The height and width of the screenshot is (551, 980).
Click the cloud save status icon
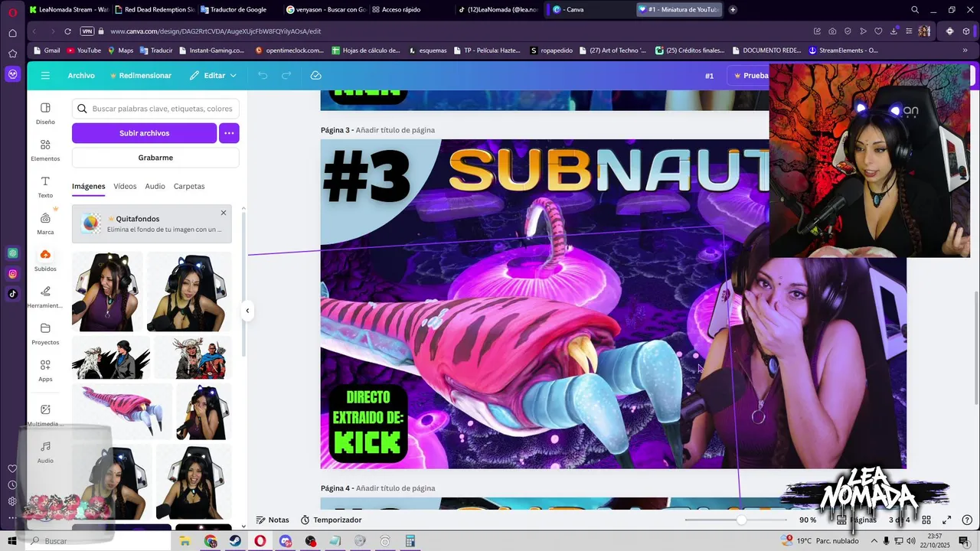click(x=315, y=76)
